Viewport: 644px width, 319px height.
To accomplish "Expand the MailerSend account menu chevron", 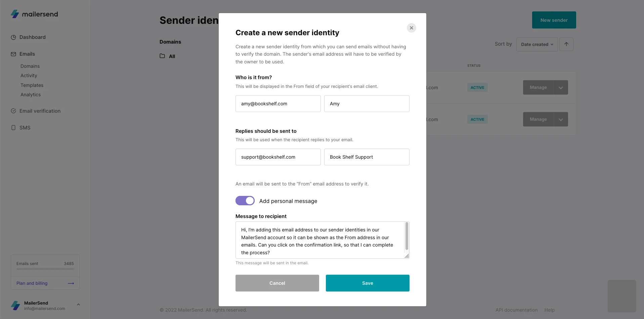I will 78,305.
